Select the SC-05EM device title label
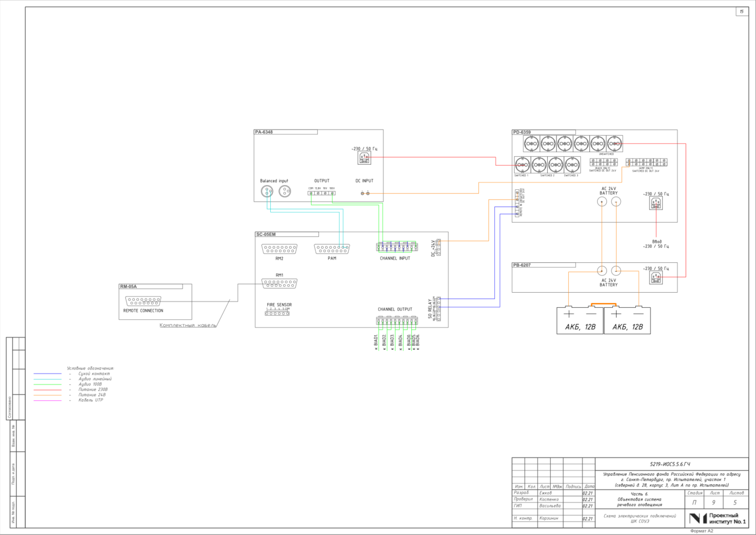Screen dimensions: 756x535 pyautogui.click(x=266, y=234)
